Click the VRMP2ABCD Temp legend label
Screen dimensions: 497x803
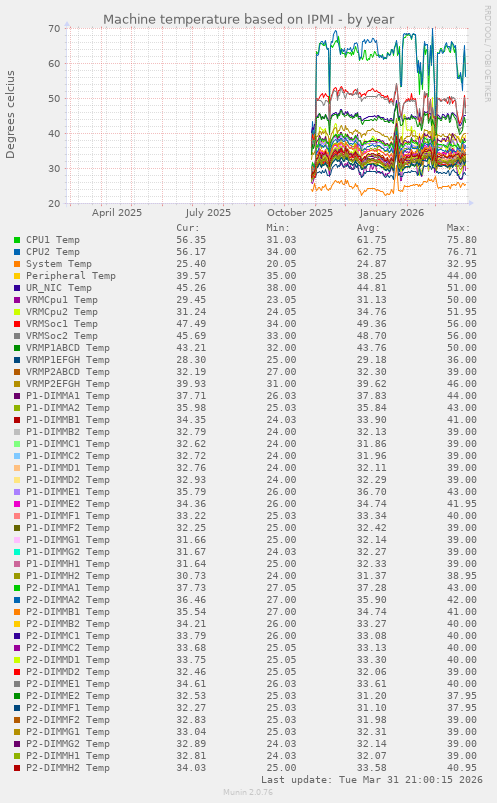(x=68, y=372)
